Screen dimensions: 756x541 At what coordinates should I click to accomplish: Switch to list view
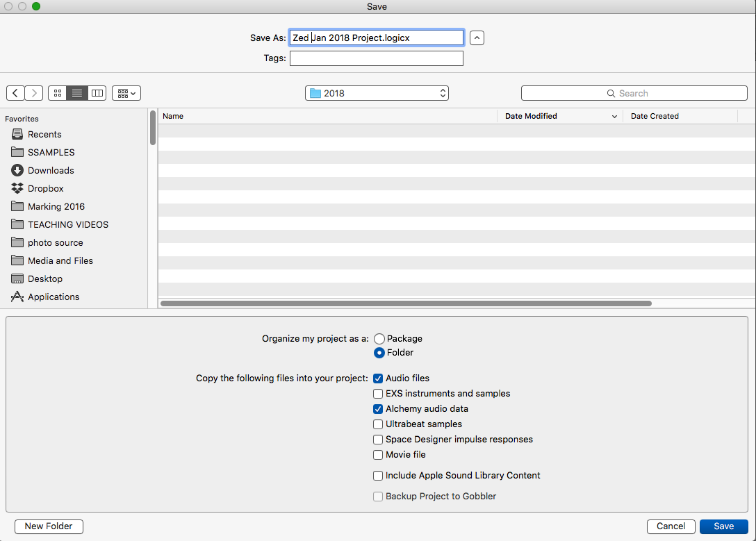pos(77,93)
